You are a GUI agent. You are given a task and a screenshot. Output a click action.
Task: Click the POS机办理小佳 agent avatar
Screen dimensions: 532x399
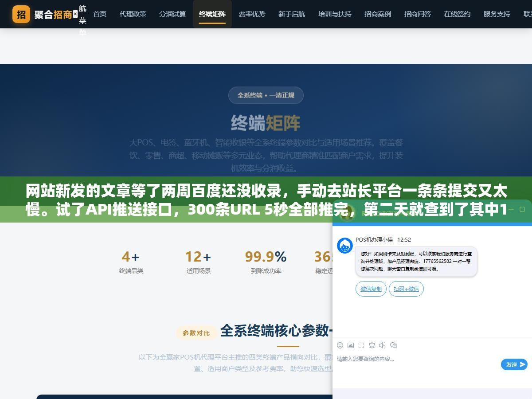click(344, 246)
